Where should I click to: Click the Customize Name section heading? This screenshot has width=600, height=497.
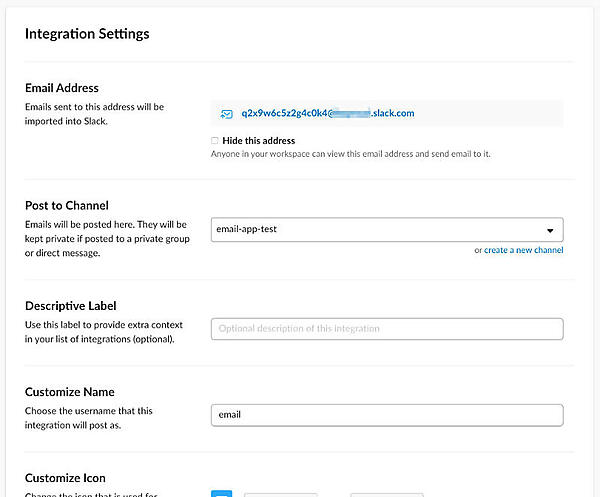coord(70,392)
